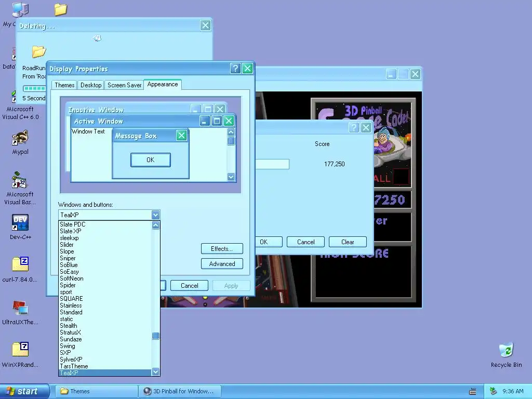Click the style list scrollbar up arrow

pyautogui.click(x=155, y=225)
